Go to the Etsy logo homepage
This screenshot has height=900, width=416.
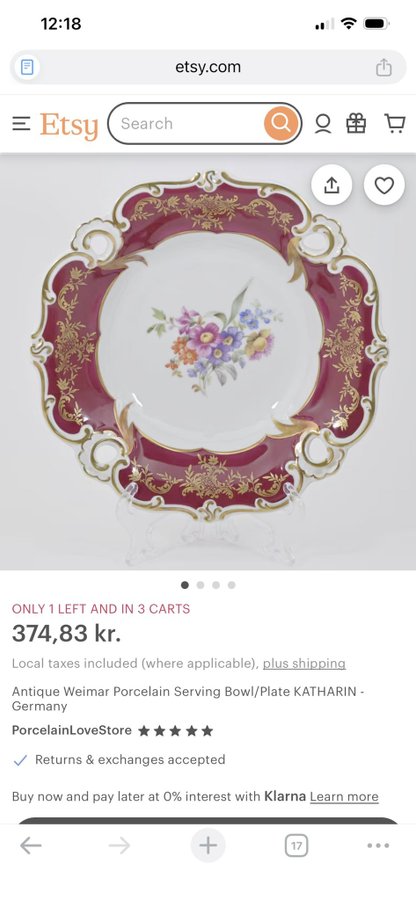[x=69, y=125]
